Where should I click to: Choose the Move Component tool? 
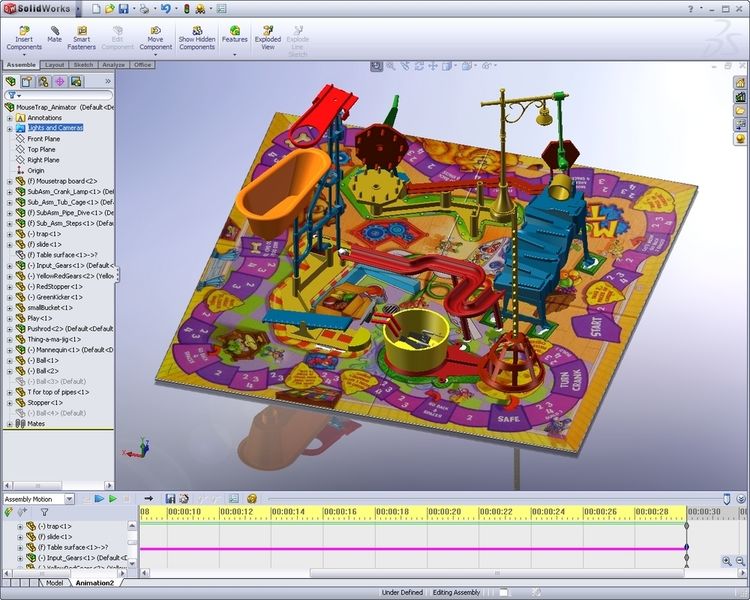pyautogui.click(x=155, y=38)
